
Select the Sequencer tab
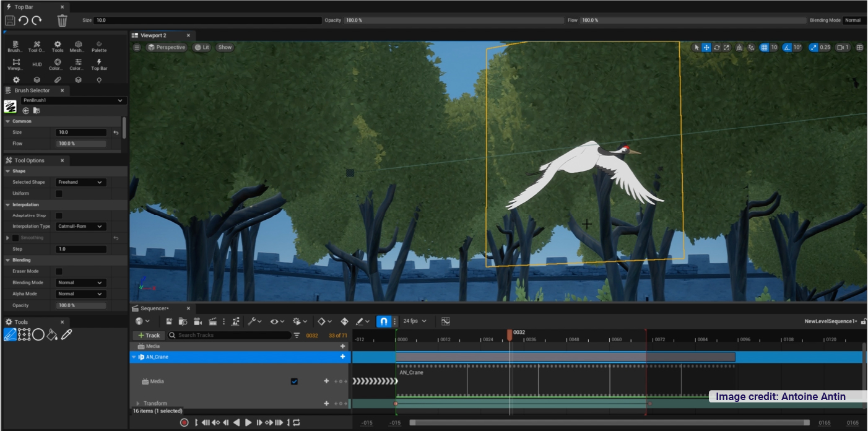pos(154,308)
